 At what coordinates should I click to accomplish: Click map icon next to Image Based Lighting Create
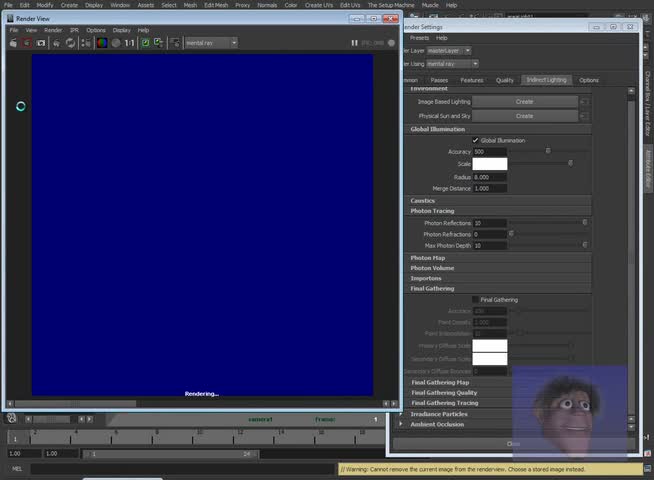585,102
